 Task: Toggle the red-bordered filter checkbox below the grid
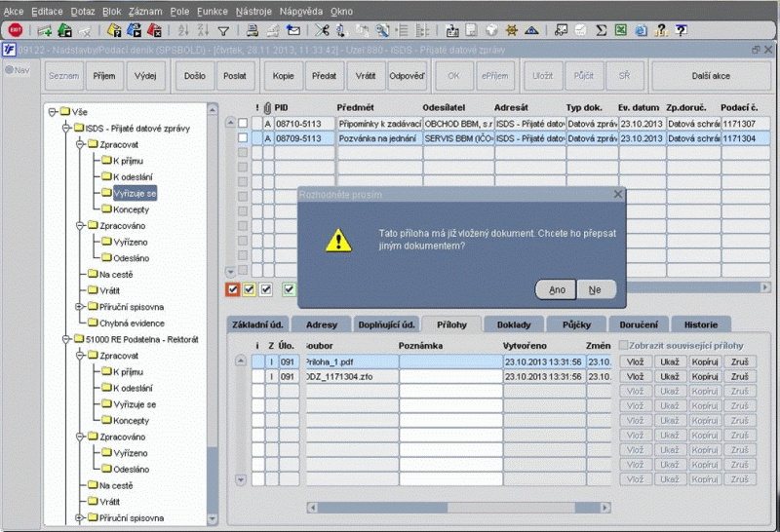232,288
